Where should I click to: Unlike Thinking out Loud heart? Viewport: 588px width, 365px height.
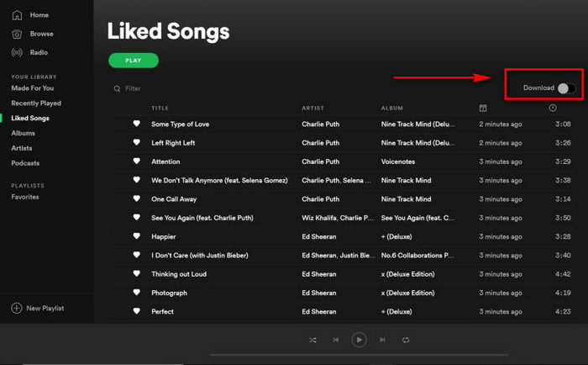(136, 274)
